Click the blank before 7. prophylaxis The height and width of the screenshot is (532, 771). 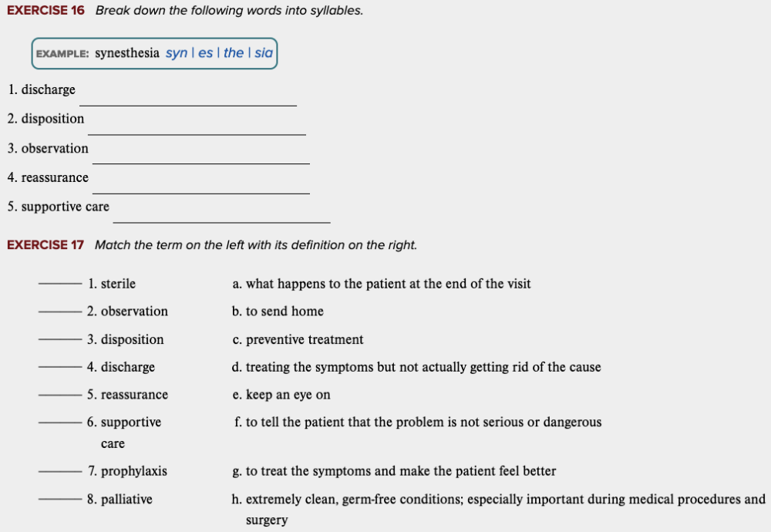[x=59, y=471]
